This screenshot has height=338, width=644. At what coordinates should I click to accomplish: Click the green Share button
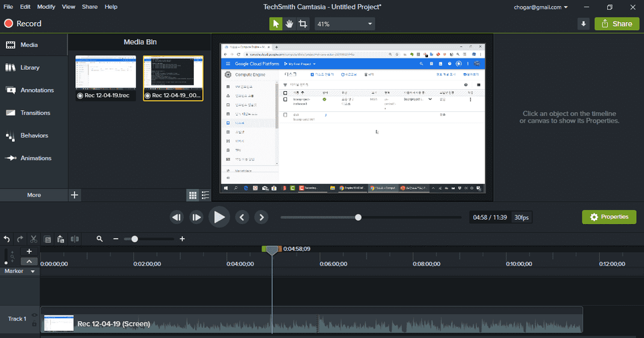[616, 24]
